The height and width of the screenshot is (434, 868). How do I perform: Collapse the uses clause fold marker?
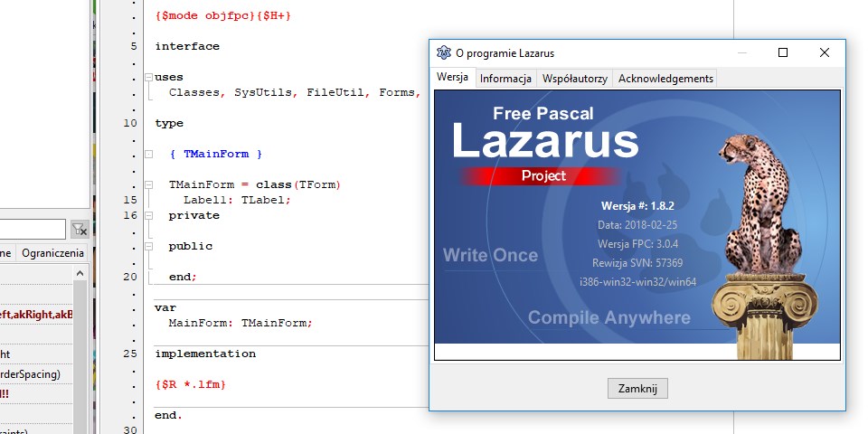[148, 78]
